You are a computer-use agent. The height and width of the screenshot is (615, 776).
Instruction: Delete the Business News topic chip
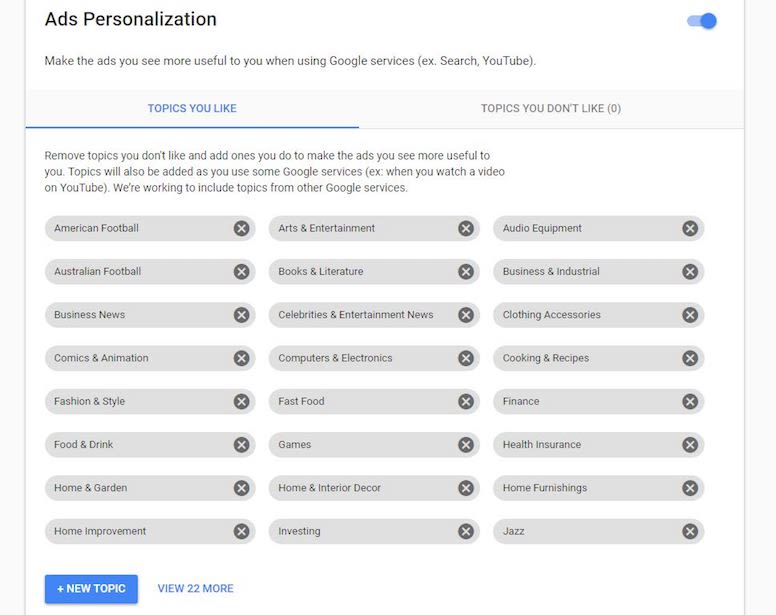[x=241, y=315]
